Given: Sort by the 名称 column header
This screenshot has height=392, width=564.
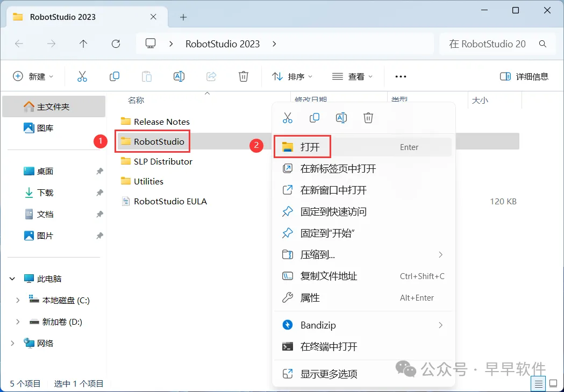Looking at the screenshot, I should coord(136,101).
